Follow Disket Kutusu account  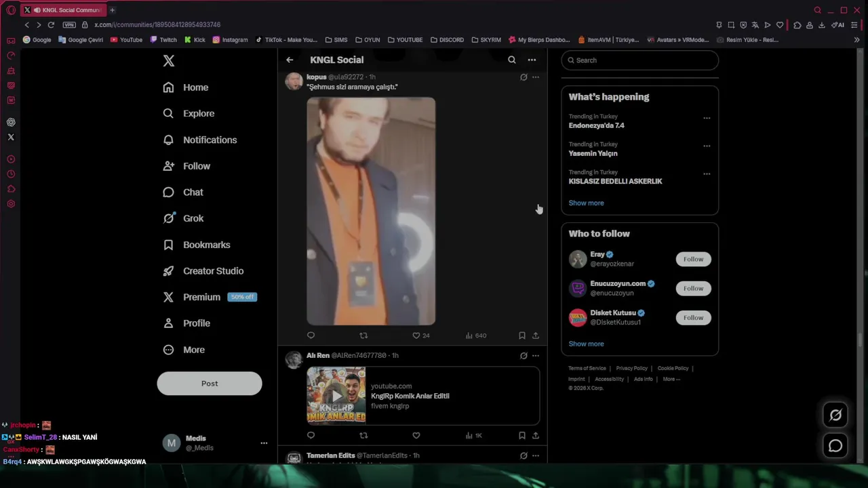(693, 317)
